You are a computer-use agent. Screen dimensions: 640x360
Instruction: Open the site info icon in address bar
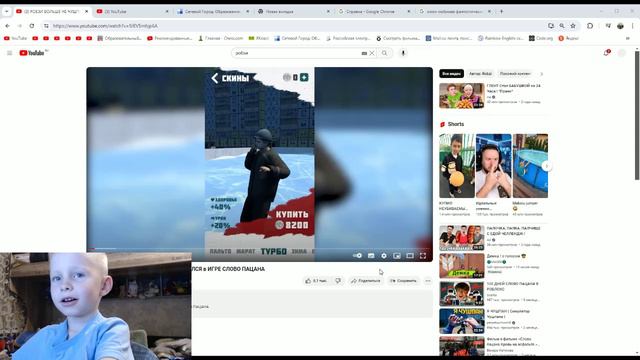(46, 26)
